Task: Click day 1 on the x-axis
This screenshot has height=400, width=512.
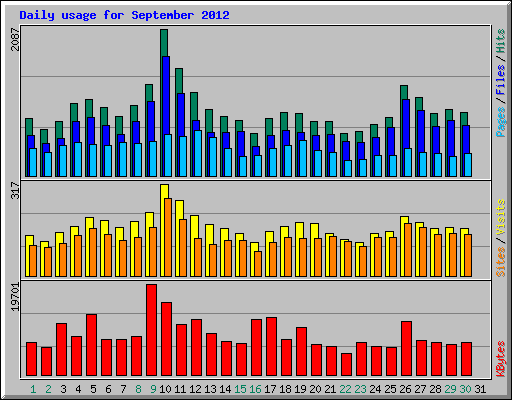Action: [33, 389]
